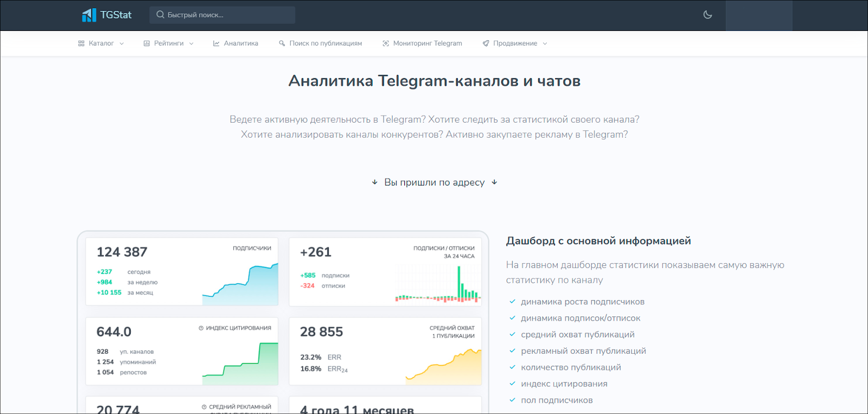Toggle dark mode moon icon
The width and height of the screenshot is (868, 414).
(707, 15)
